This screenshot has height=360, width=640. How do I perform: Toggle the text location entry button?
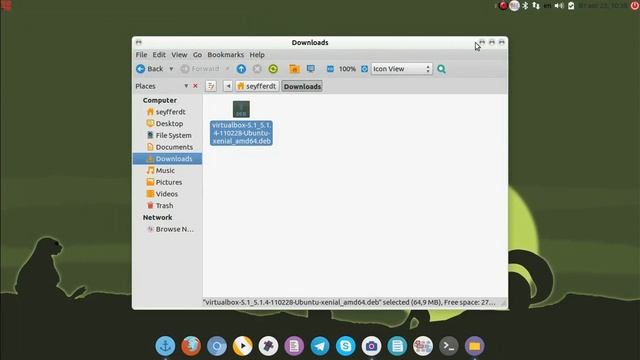211,86
